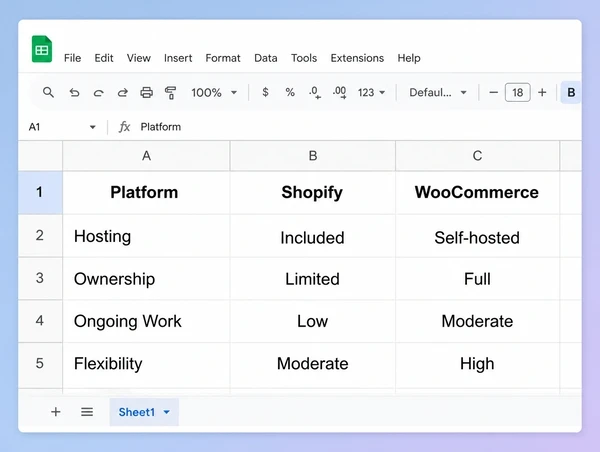Open the View menu
600x452 pixels.
click(x=139, y=58)
